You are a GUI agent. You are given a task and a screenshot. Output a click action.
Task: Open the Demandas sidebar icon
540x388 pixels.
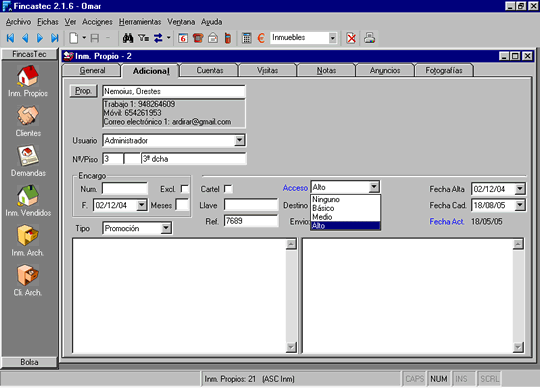coord(28,156)
